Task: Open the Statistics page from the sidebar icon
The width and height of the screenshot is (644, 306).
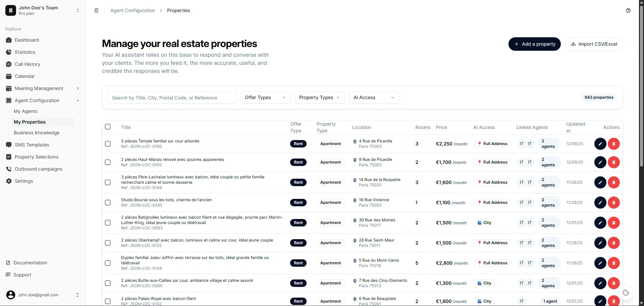Action: pos(9,52)
